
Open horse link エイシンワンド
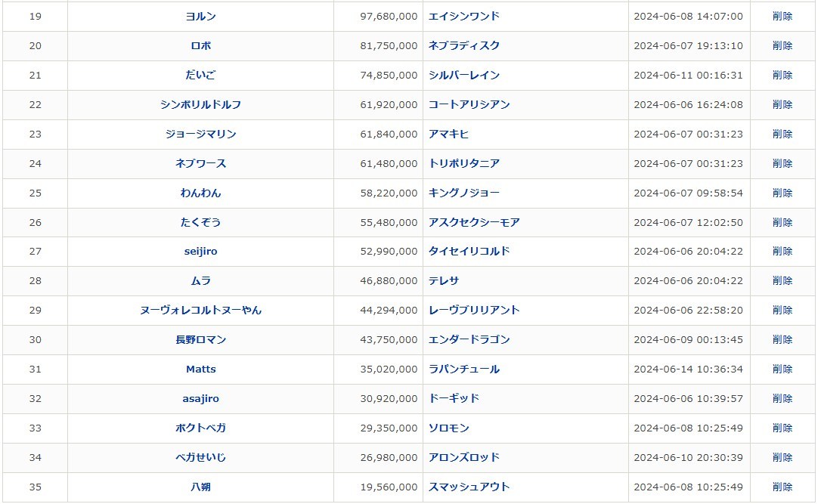pyautogui.click(x=464, y=16)
